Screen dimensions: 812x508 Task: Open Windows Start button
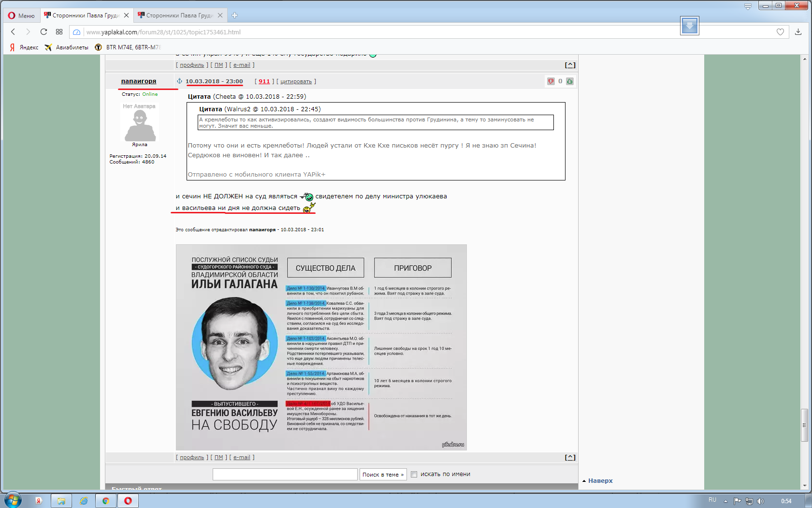[13, 501]
